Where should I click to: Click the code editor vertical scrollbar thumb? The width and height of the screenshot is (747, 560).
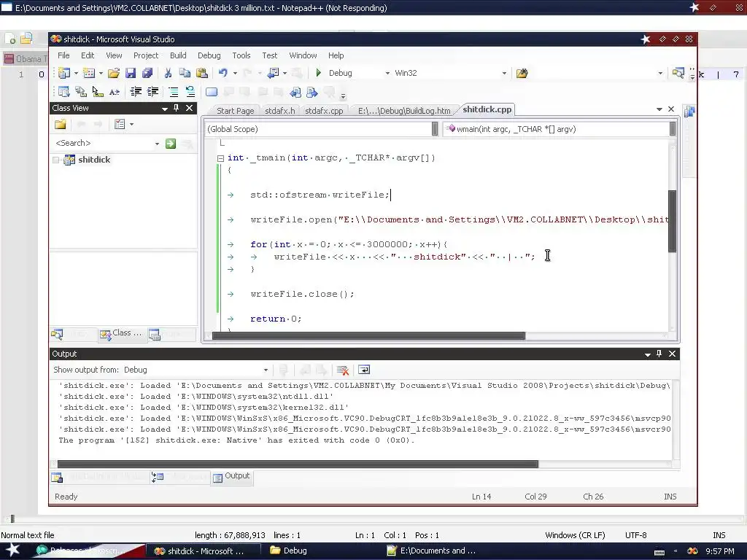(672, 220)
